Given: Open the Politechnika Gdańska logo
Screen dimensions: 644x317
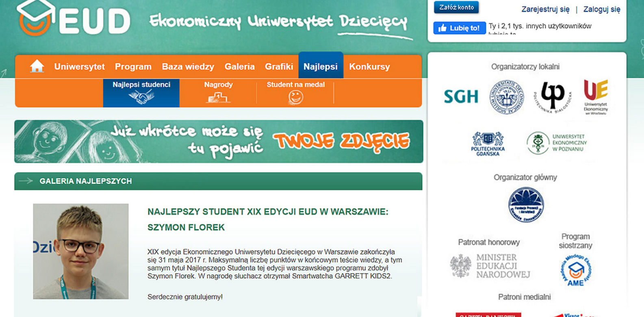Looking at the screenshot, I should click(x=488, y=144).
